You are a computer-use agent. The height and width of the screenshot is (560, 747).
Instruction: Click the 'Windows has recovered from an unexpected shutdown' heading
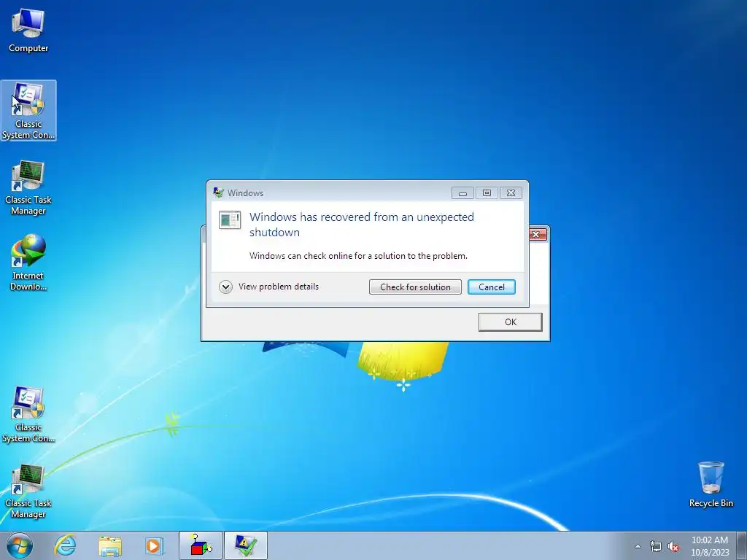tap(362, 225)
